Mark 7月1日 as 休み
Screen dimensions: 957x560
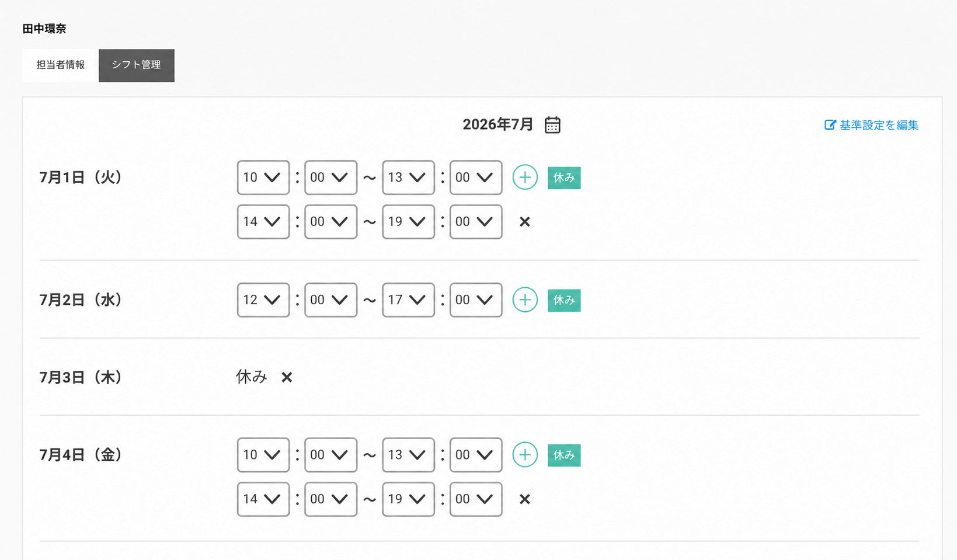tap(564, 178)
